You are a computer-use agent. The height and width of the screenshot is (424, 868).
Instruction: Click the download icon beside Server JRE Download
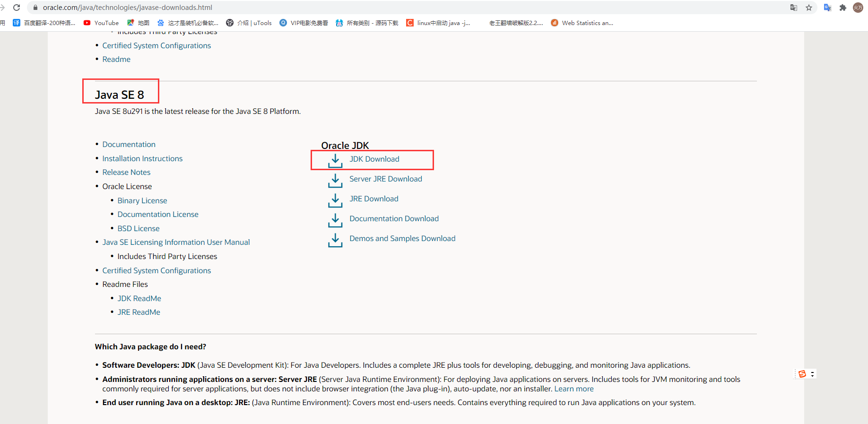[335, 180]
